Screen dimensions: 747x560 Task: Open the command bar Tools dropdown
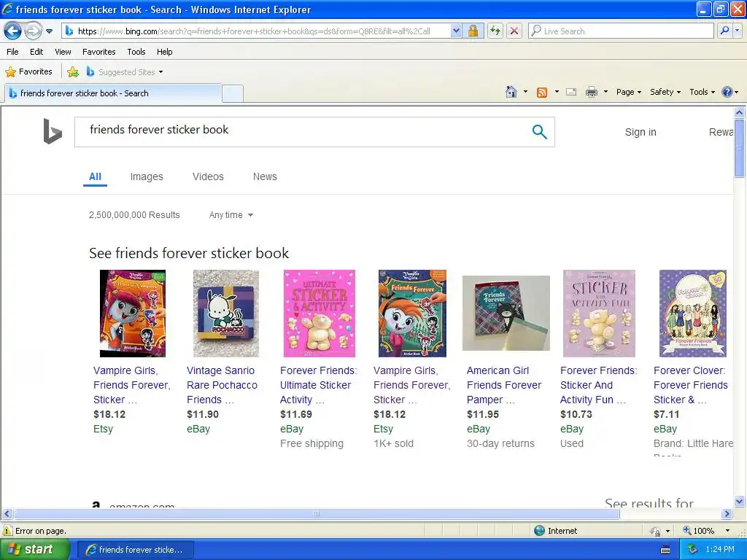[x=702, y=92]
